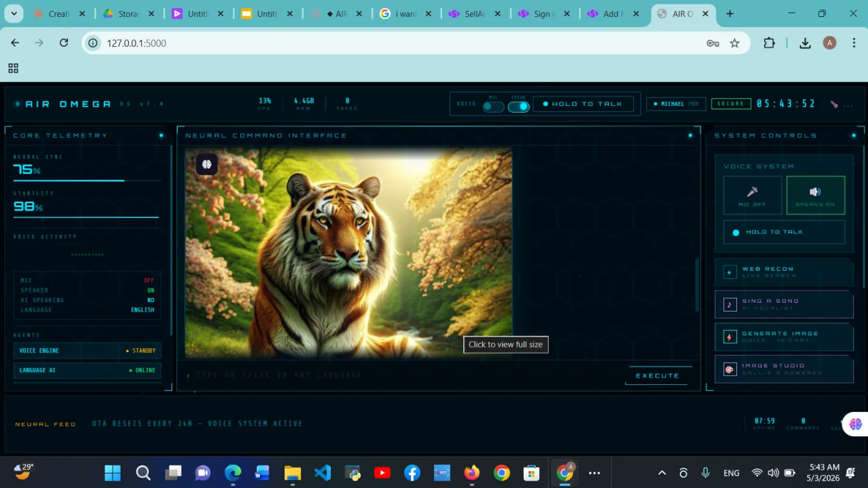Click the password key icon in address bar
This screenshot has height=488, width=868.
713,43
